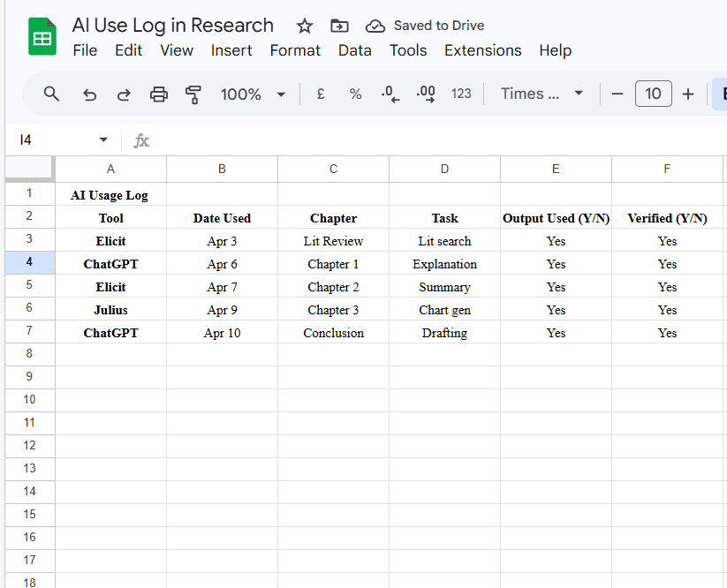Click Saved to Drive status
Viewport: 727px width, 588px height.
[x=424, y=26]
